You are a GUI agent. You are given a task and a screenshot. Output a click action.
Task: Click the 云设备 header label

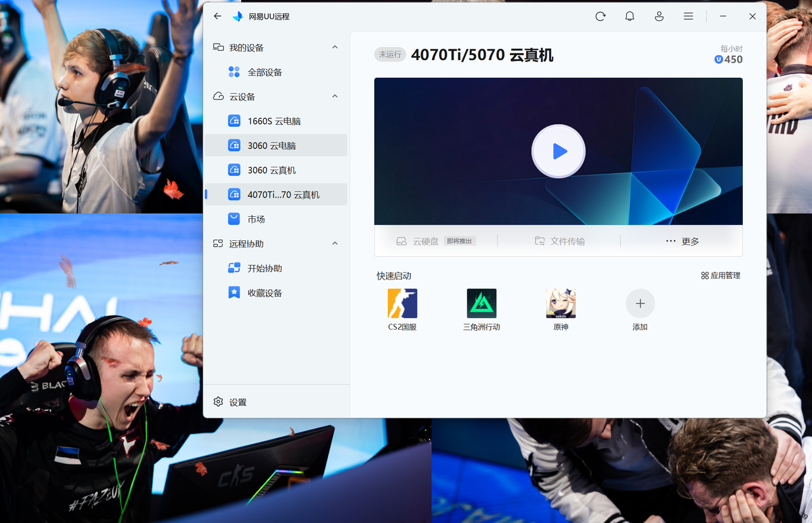tap(242, 97)
